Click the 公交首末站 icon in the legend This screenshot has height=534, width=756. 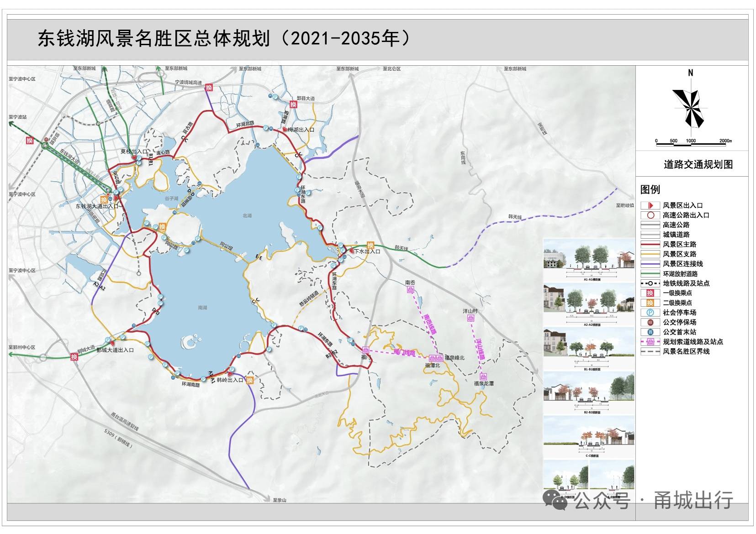(x=650, y=332)
